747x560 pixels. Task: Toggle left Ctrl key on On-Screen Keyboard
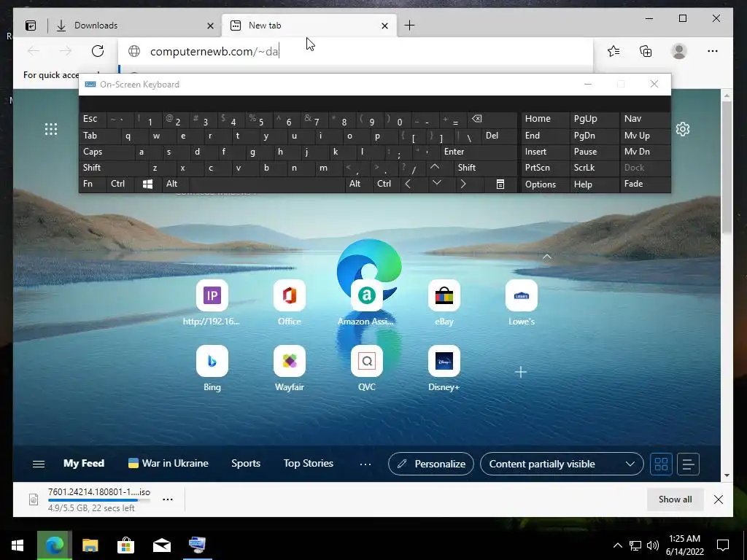pyautogui.click(x=120, y=184)
